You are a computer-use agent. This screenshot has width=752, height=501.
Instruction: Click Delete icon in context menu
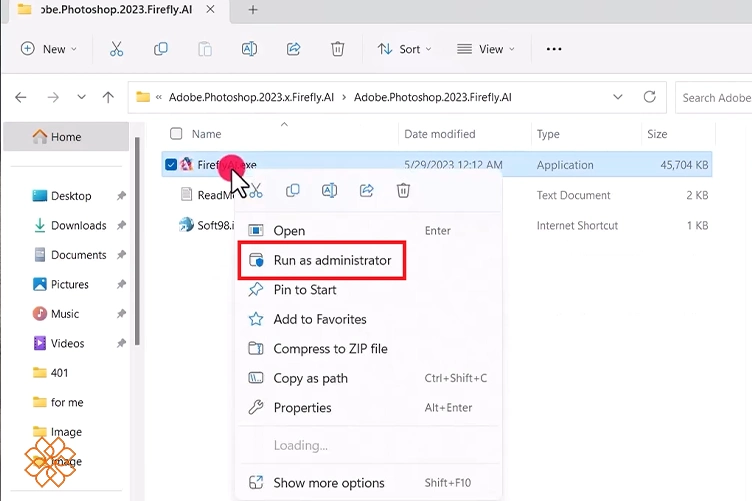(x=403, y=190)
